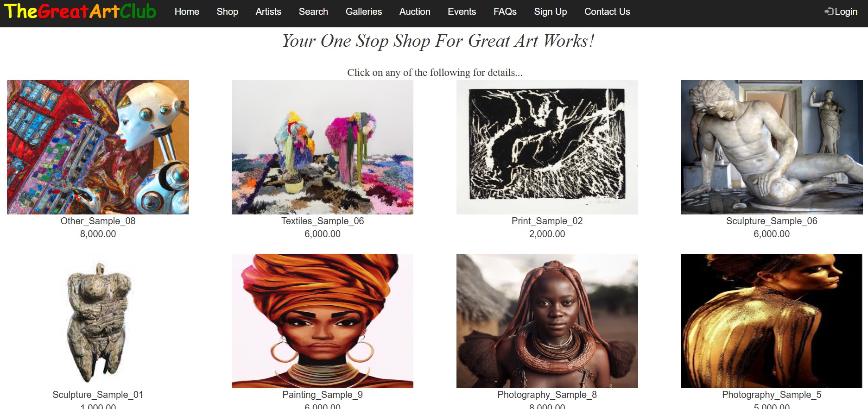Open the Auction page

coord(415,12)
